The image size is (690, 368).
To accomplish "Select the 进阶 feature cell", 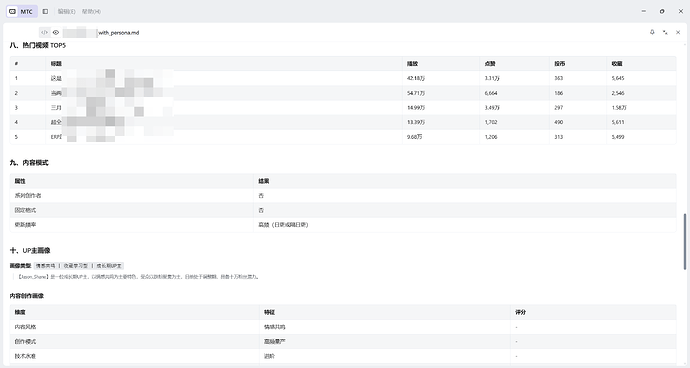I will [269, 356].
